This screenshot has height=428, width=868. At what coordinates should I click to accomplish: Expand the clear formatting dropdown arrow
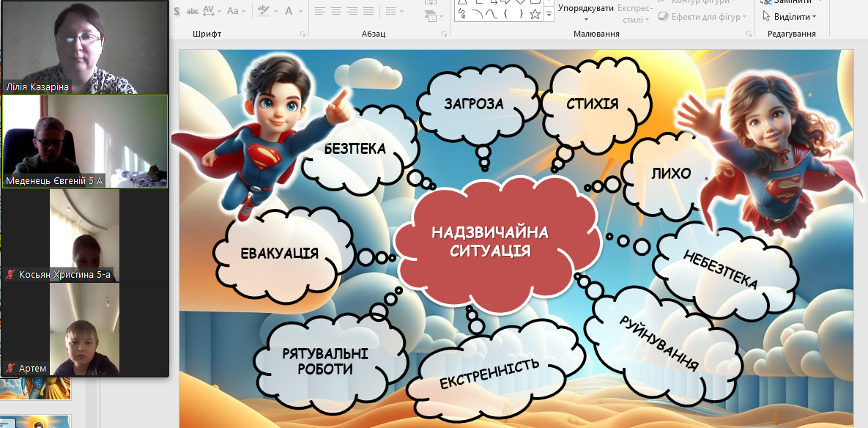[x=274, y=11]
